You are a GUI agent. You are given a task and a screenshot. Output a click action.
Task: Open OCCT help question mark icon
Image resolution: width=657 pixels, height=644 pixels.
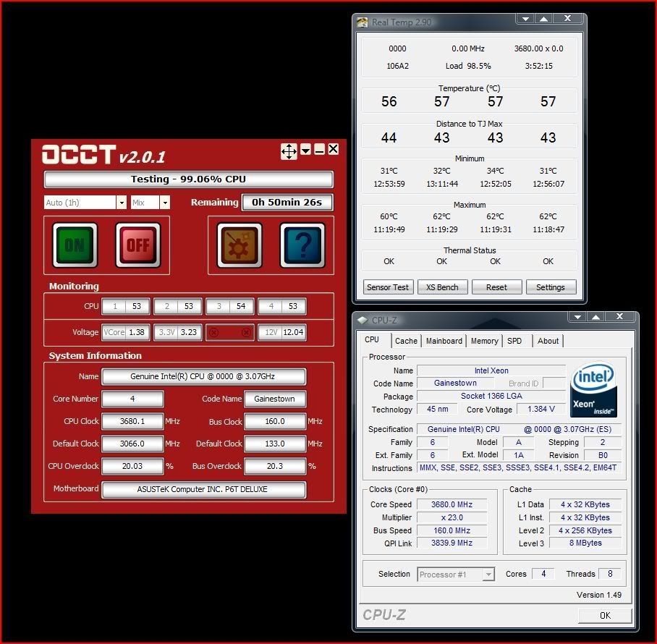(x=302, y=245)
